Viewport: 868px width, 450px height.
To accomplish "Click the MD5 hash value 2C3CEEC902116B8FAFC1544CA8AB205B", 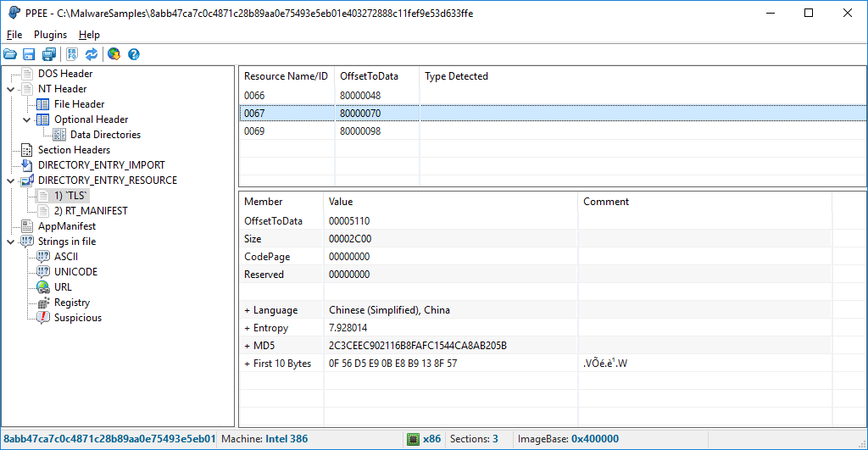I will pos(418,346).
